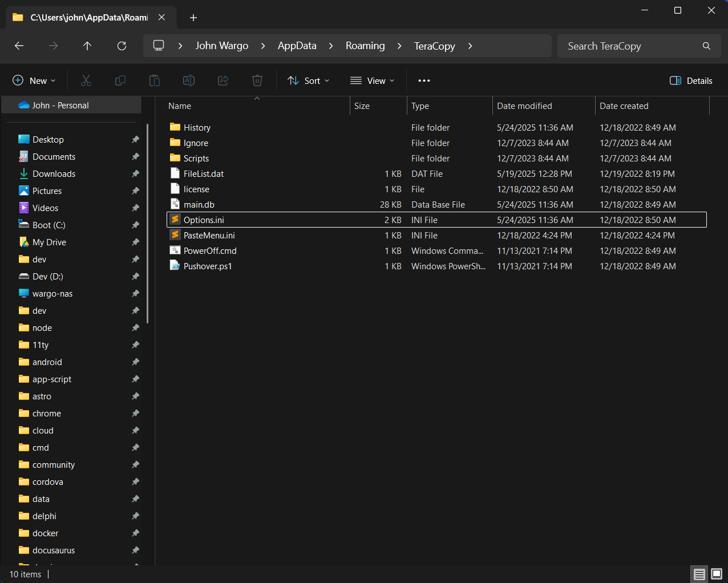Navigate up to the Roaming folder

tap(87, 46)
